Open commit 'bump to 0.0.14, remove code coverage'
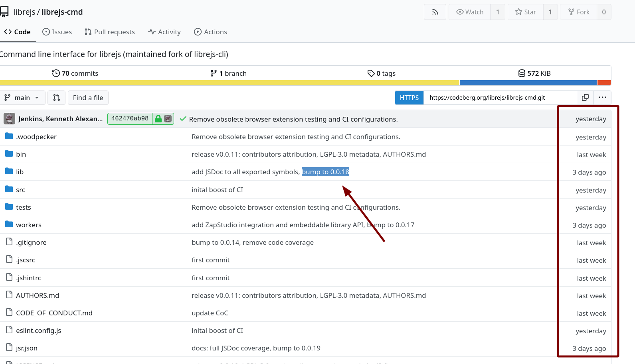Screen dimensions: 635x364 pos(253,242)
